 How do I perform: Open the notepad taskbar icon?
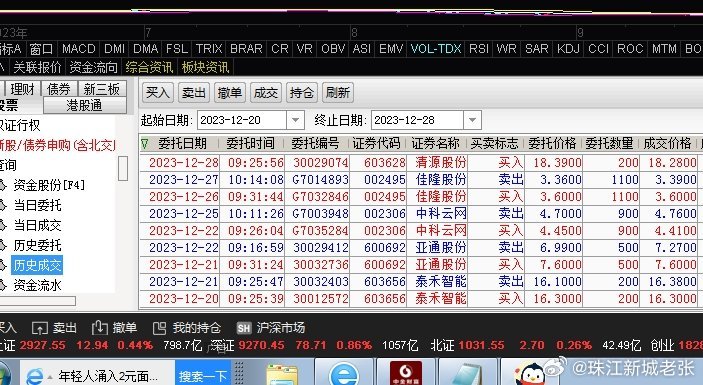coord(467,375)
